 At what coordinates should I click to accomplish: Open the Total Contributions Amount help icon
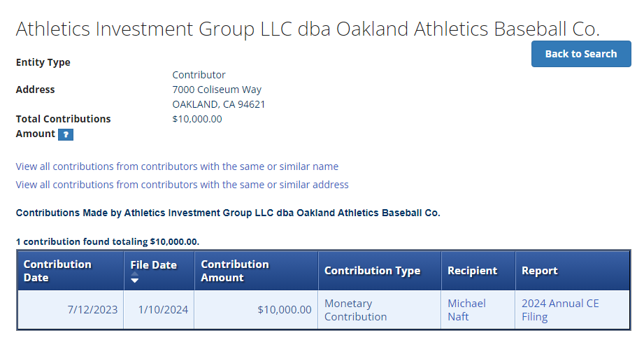[x=66, y=134]
